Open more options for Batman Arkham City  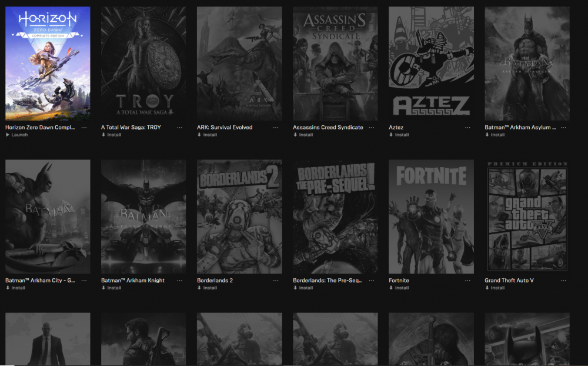tap(84, 281)
